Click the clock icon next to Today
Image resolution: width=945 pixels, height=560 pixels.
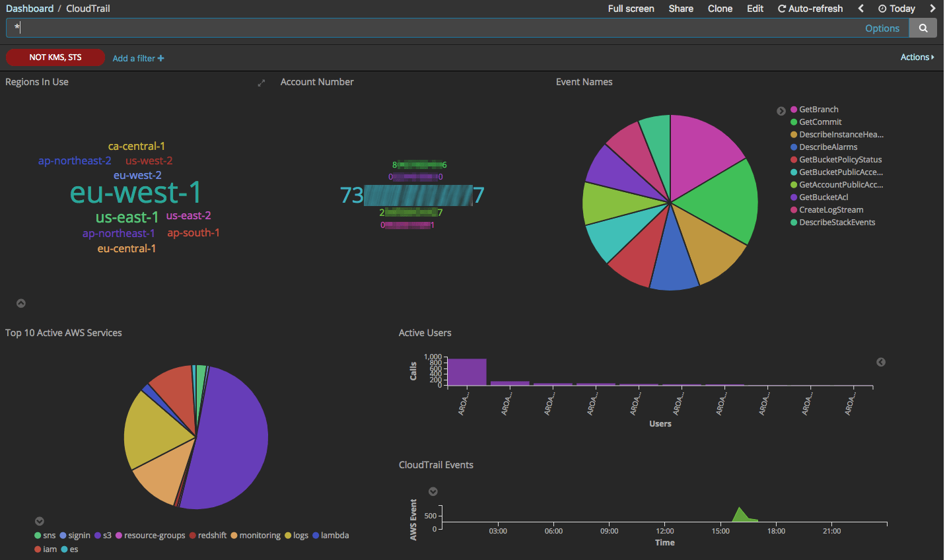[x=884, y=9]
